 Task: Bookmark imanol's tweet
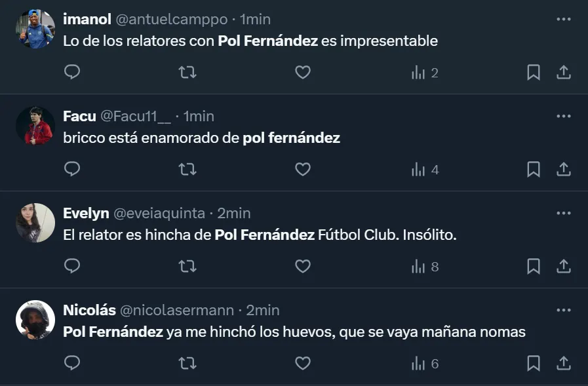534,72
